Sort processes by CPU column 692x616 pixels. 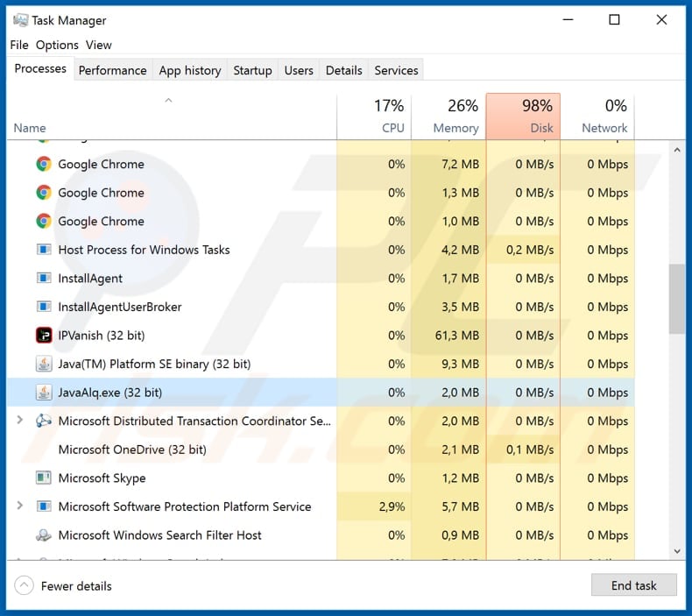(374, 117)
